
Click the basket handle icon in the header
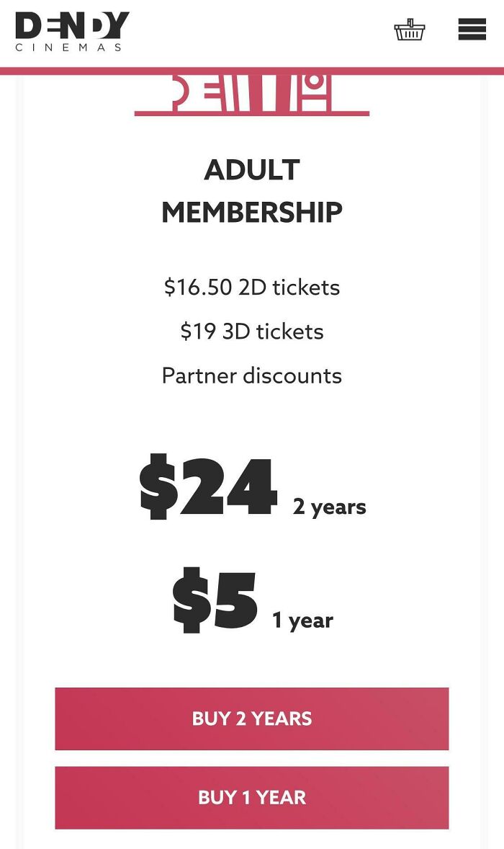click(x=410, y=22)
